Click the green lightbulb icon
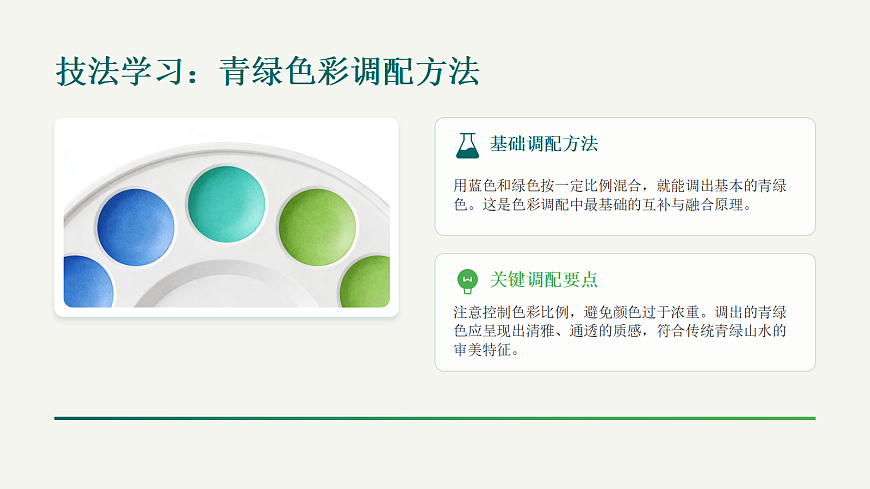This screenshot has width=870, height=489. 467,280
